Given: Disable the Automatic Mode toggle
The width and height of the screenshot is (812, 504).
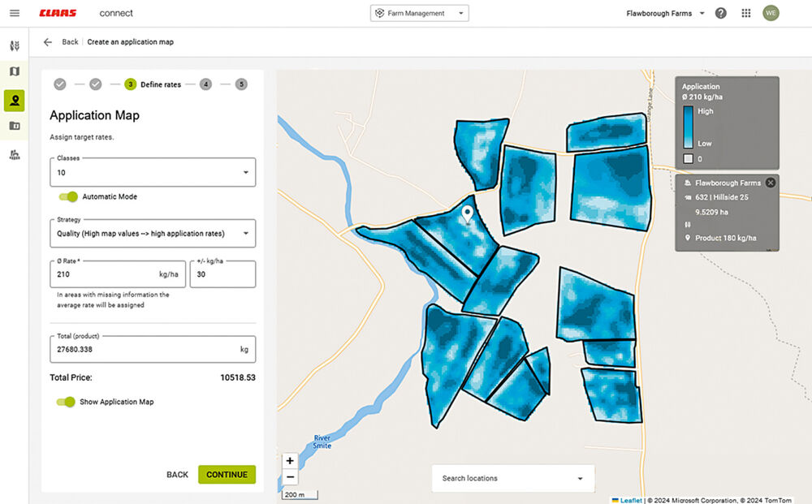Looking at the screenshot, I should (68, 196).
